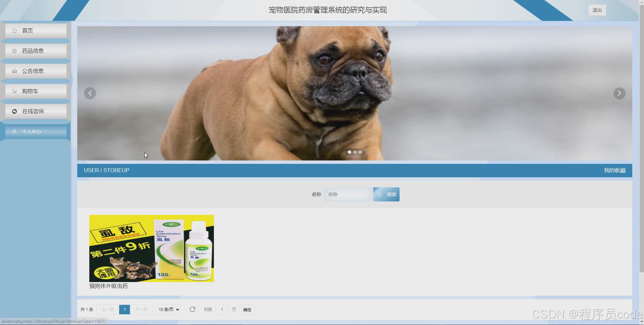
Task: Open the 我的收藏 favorites tab
Action: click(x=615, y=170)
